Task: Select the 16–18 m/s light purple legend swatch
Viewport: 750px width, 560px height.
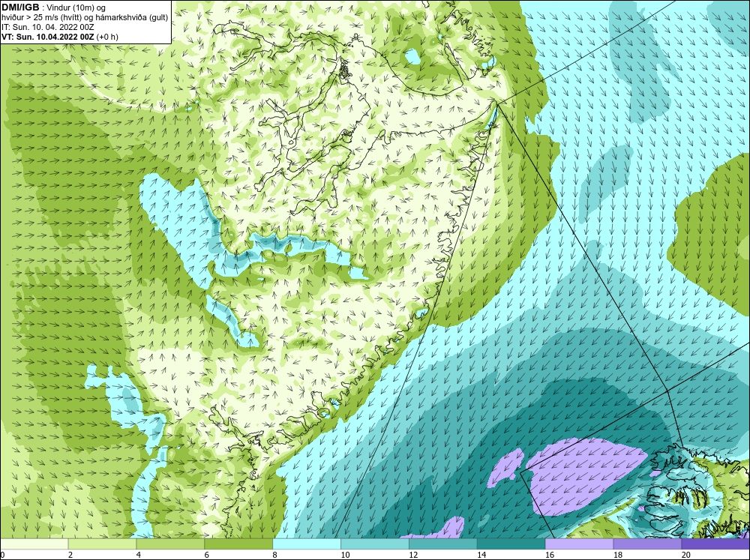Action: pos(579,544)
